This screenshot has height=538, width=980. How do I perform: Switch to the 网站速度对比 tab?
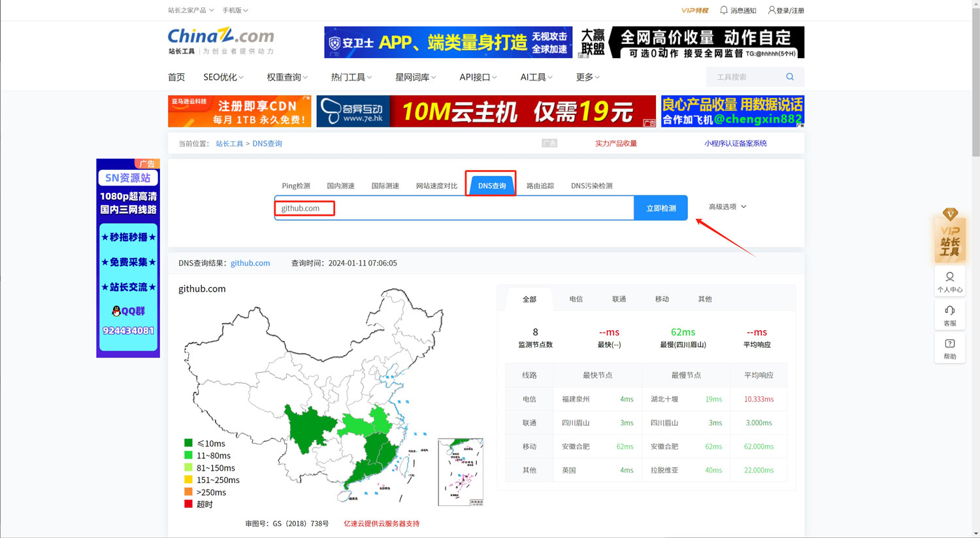(436, 186)
